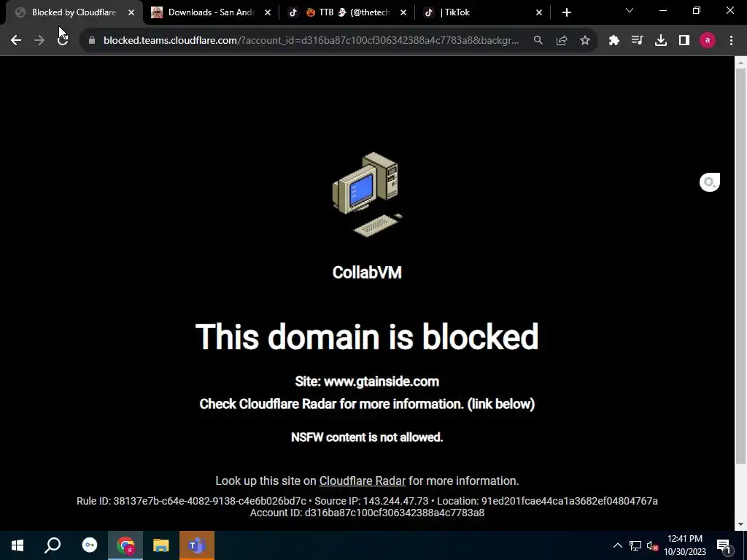The width and height of the screenshot is (747, 560).
Task: Open the user profile avatar
Action: 708,41
